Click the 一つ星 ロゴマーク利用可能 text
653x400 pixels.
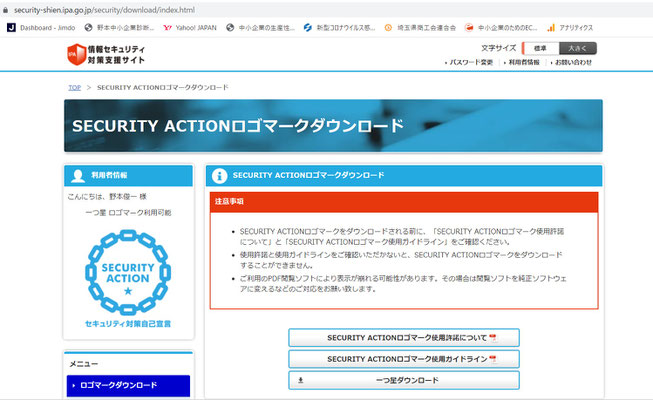128,212
